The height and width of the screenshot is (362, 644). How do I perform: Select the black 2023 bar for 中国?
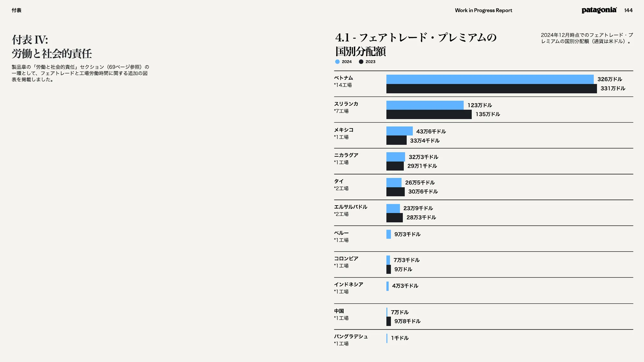click(389, 321)
